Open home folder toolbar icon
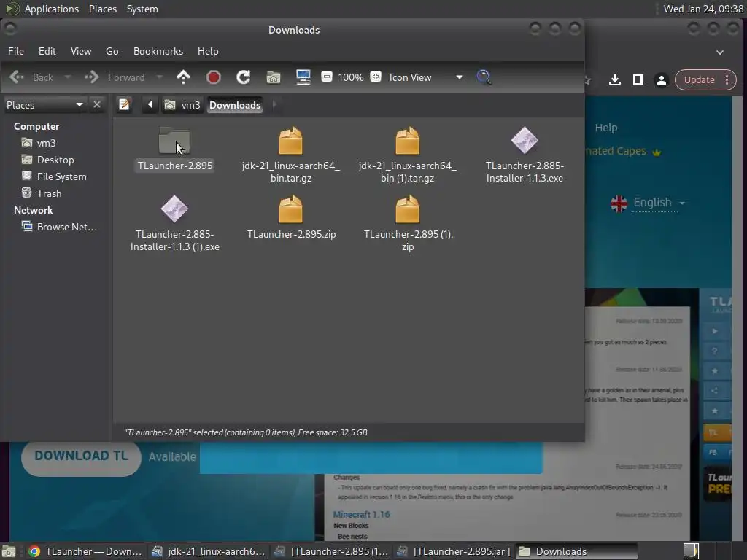The height and width of the screenshot is (560, 747). 274,77
